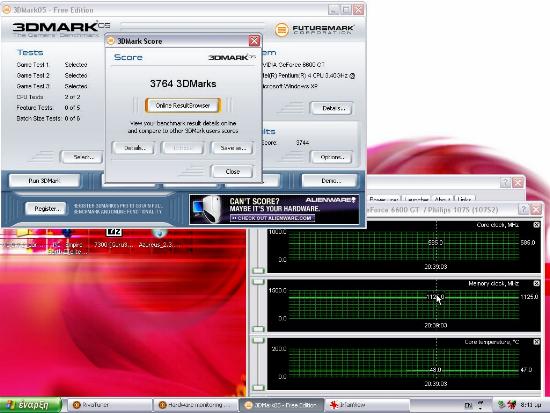Click the 3DMark05 title bar icon
550x413 pixels.
7,9
